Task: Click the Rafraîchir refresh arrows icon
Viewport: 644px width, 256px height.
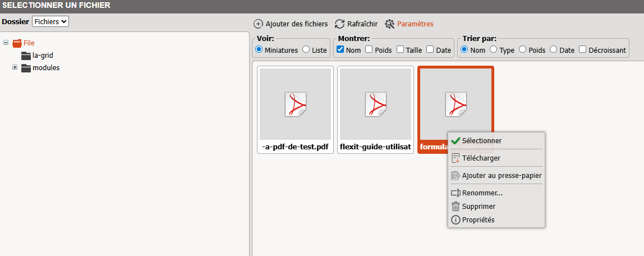Action: [339, 24]
